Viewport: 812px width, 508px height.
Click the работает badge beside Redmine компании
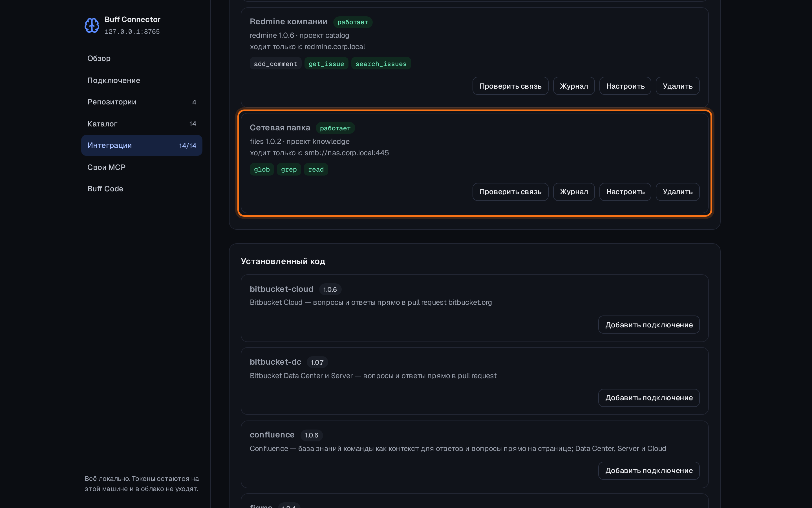click(353, 22)
